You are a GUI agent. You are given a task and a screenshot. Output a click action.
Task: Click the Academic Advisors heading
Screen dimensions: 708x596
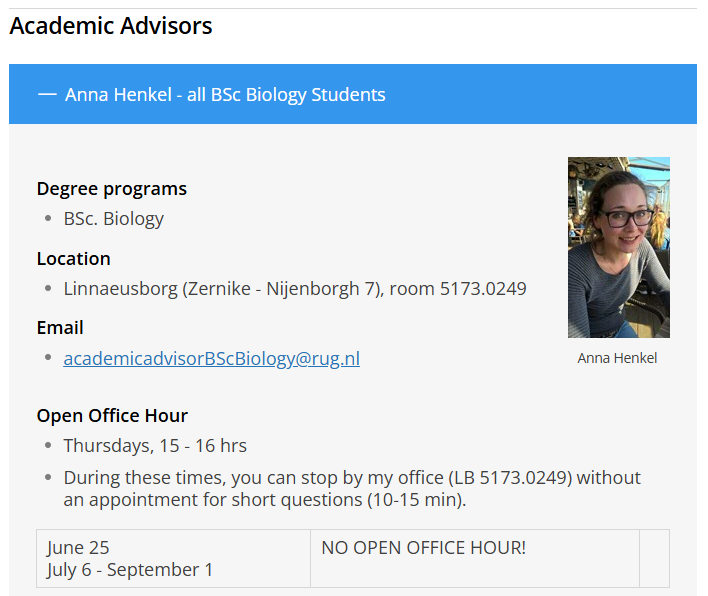tap(111, 26)
